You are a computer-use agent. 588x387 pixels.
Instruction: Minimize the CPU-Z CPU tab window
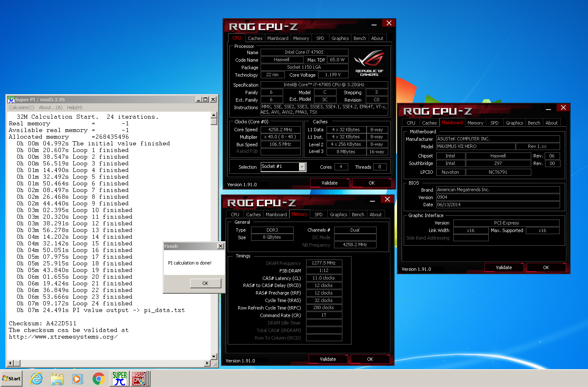[374, 25]
